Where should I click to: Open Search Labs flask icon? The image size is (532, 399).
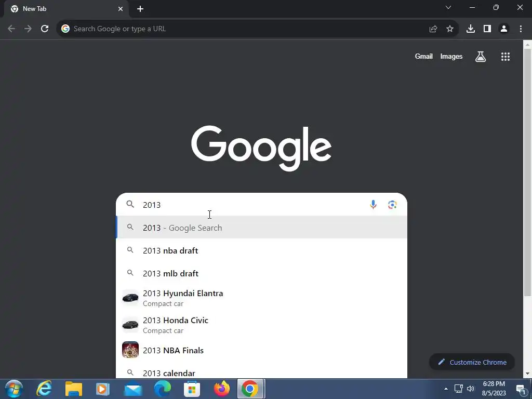pyautogui.click(x=481, y=57)
